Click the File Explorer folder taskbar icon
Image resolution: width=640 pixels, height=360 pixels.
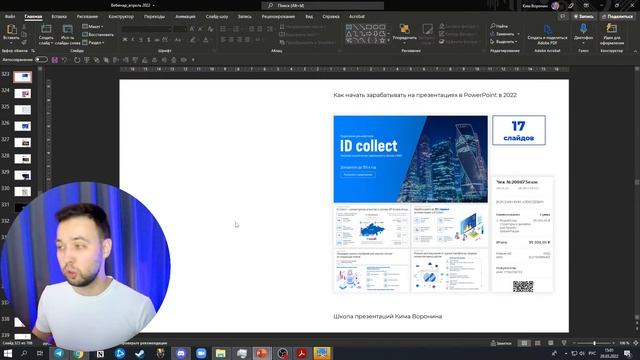(x=221, y=353)
